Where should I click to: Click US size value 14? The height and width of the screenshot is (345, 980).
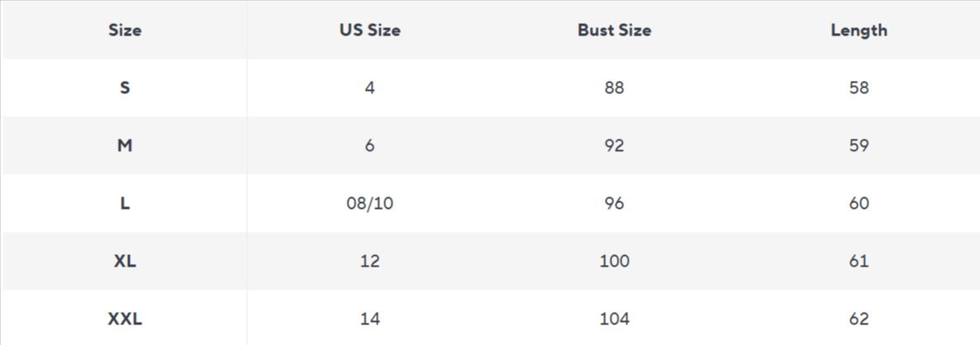(x=369, y=319)
